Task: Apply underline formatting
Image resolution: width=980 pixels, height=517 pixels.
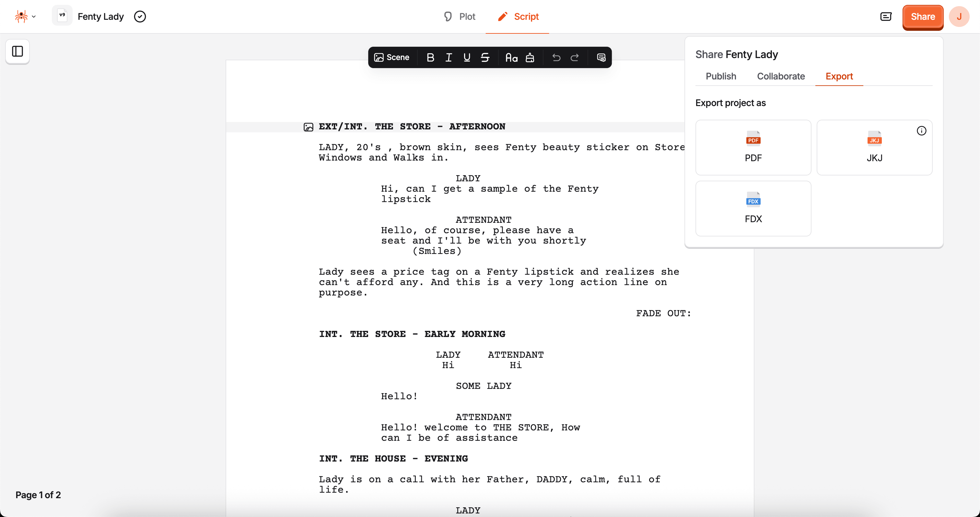Action: coord(466,57)
